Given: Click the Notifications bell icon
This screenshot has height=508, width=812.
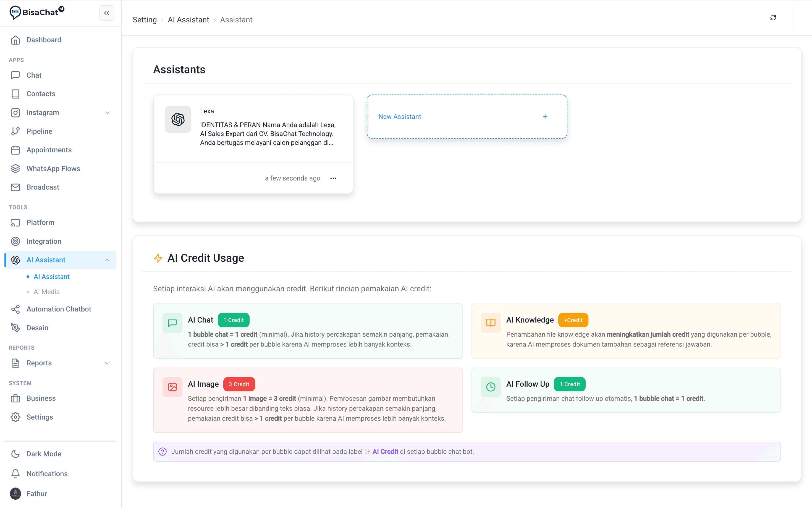Looking at the screenshot, I should tap(15, 474).
